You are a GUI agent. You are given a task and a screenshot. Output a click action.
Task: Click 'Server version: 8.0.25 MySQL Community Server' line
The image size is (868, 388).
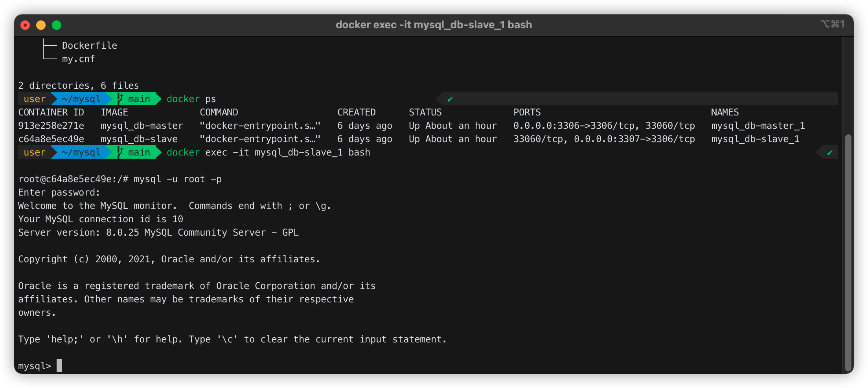158,232
